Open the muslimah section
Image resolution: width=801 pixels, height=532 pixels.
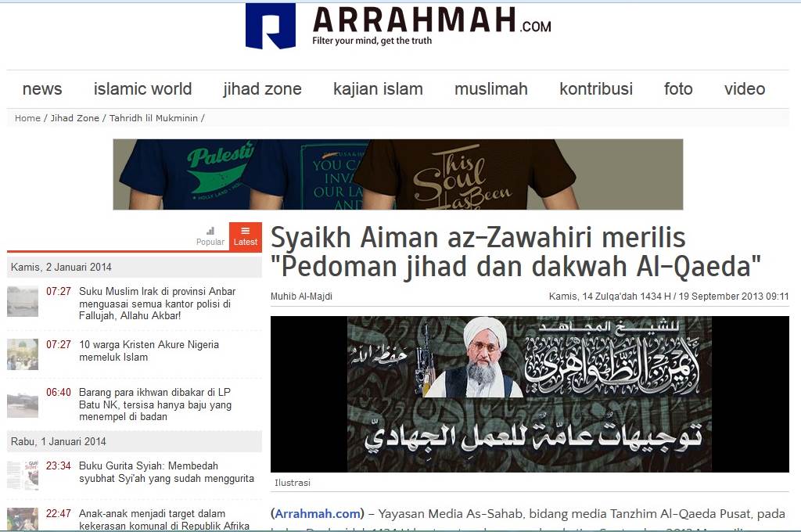click(x=491, y=89)
